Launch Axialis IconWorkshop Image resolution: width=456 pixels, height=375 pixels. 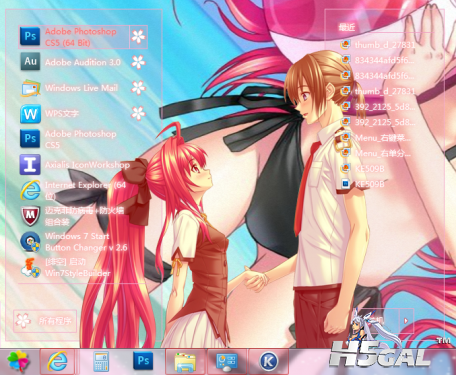74,164
